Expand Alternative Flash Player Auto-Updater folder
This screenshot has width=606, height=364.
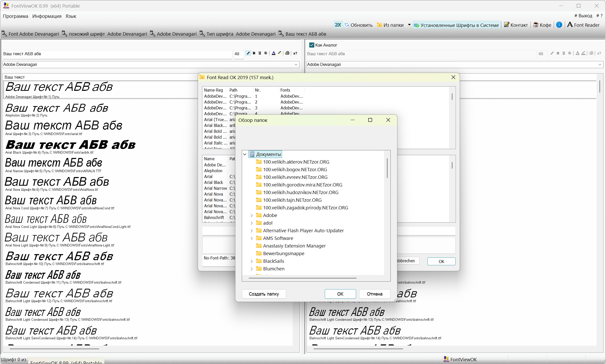(x=252, y=231)
